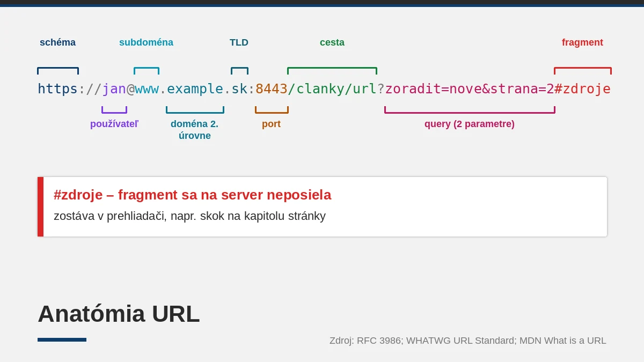Click the "/clanky/url" path in the URL
Screen dimensions: 644x362
click(332, 89)
